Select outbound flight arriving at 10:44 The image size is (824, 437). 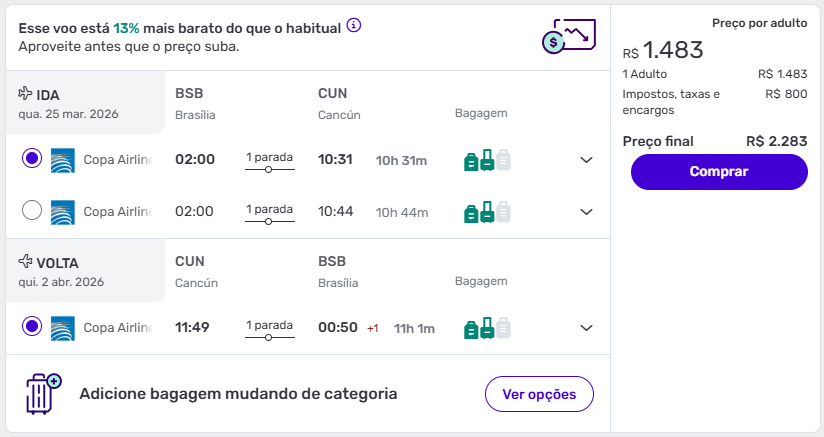[x=32, y=211]
